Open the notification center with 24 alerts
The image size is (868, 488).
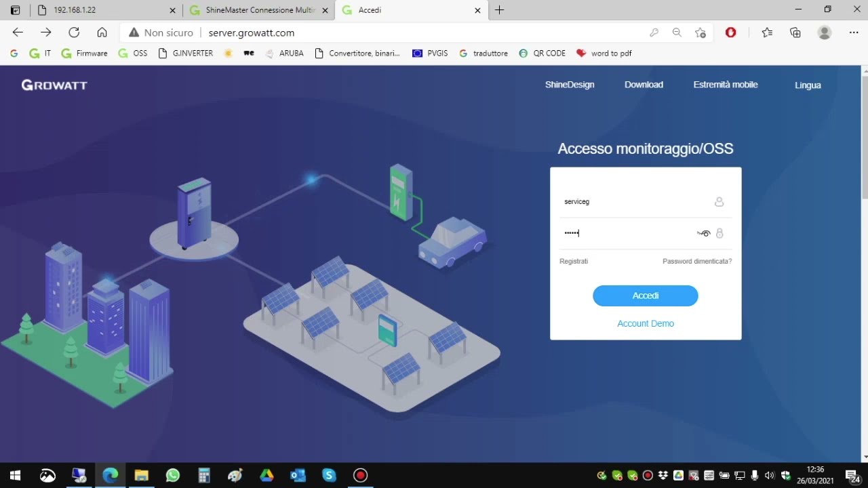[853, 476]
